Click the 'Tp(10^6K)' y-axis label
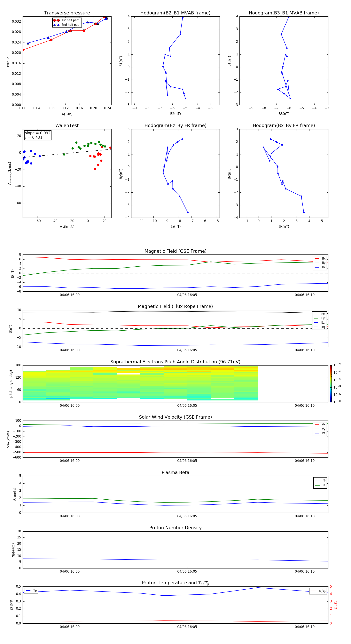The image size is (351, 644). [11, 605]
